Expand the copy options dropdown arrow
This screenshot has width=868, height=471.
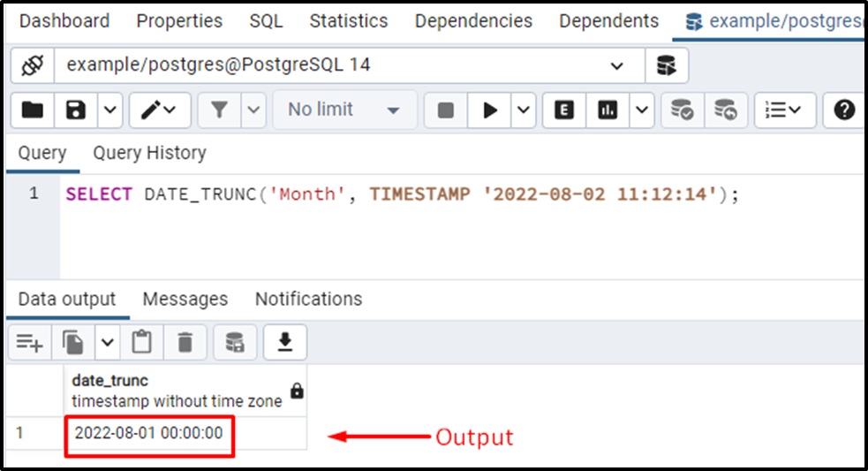[106, 342]
